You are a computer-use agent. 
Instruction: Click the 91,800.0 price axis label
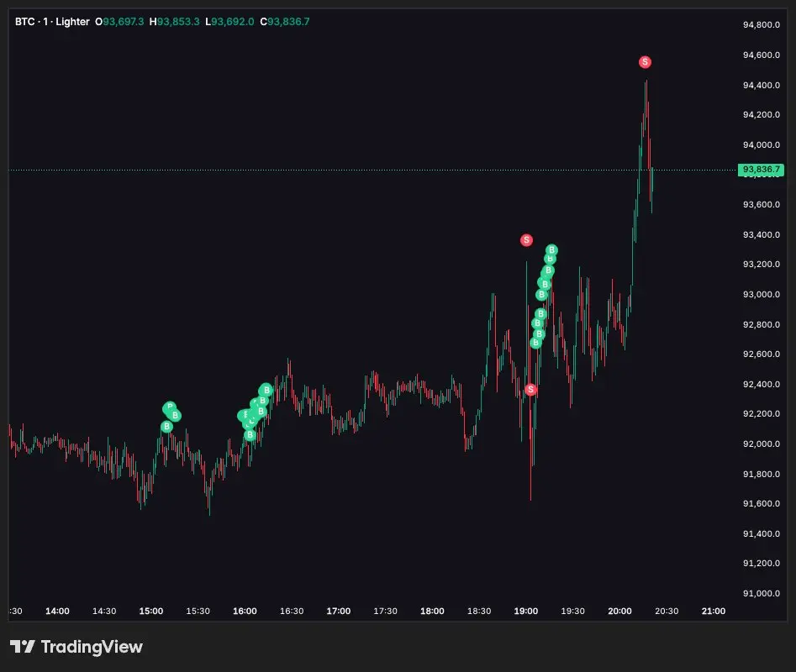point(761,475)
